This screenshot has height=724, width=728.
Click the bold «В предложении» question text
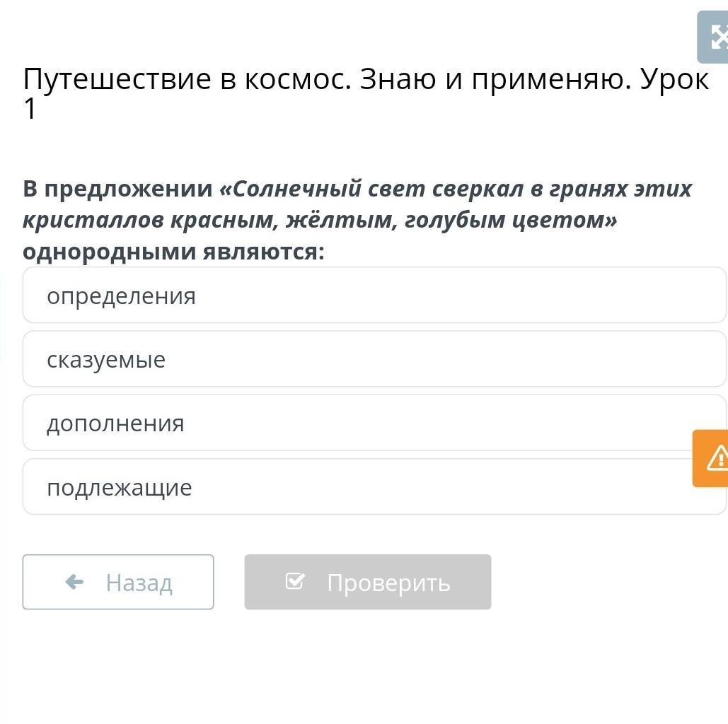pos(117,189)
